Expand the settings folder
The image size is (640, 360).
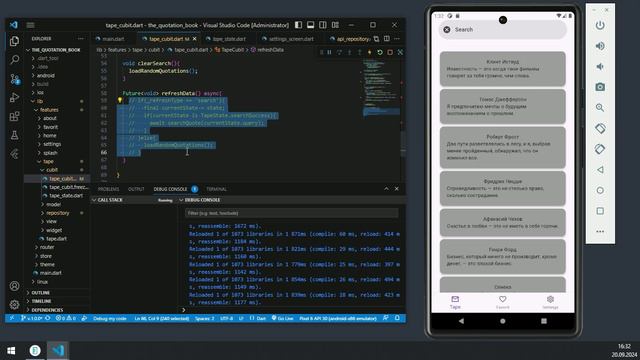(x=52, y=144)
